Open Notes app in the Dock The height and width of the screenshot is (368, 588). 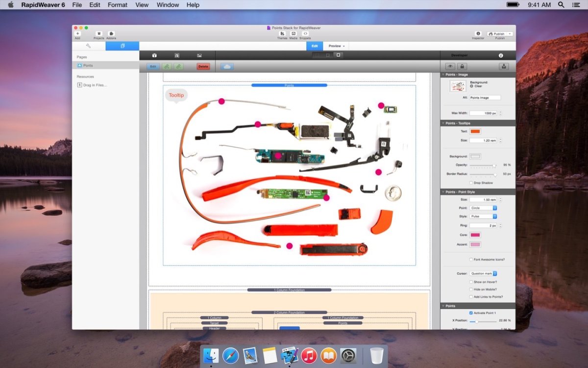[269, 355]
